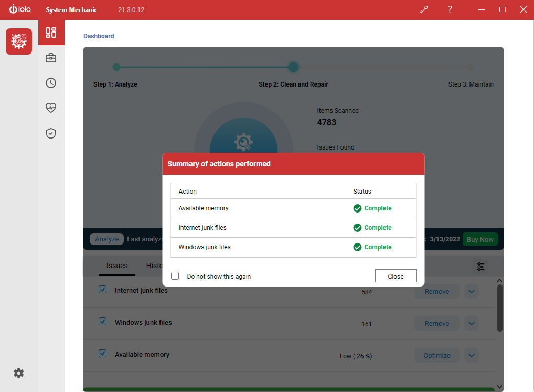The width and height of the screenshot is (534, 392).
Task: Click 'Available memory' row in summary table
Action: coord(293,208)
